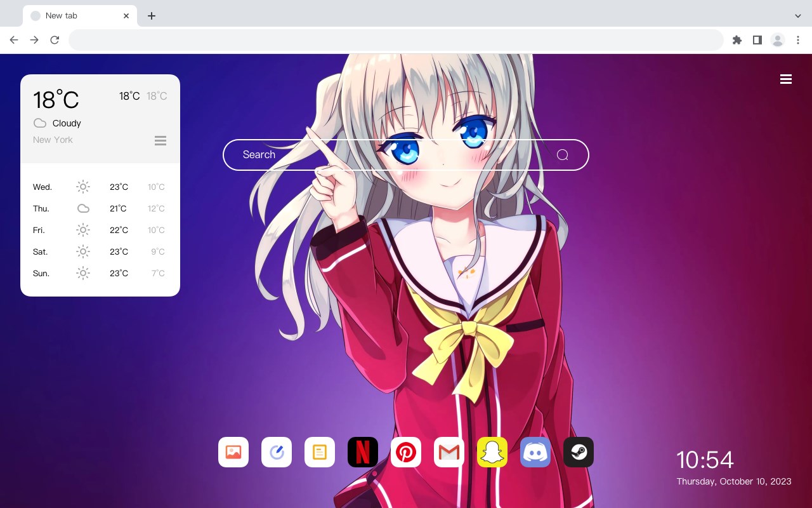Screen dimensions: 812x508
Task: Open a new tab with plus button
Action: tap(151, 16)
